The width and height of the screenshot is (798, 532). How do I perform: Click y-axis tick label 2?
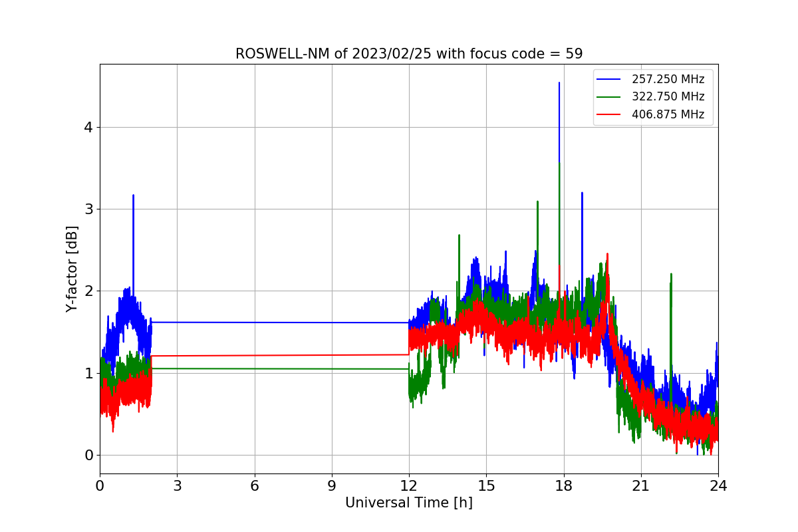pyautogui.click(x=88, y=291)
